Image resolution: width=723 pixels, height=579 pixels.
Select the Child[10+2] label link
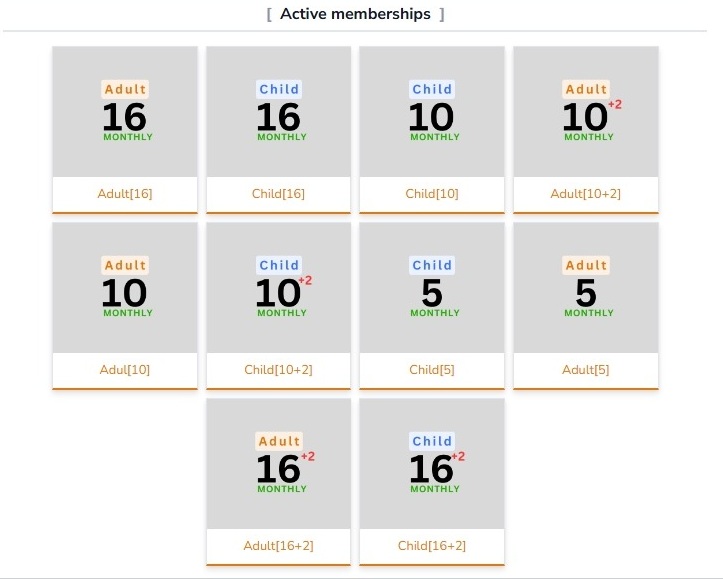coord(279,369)
